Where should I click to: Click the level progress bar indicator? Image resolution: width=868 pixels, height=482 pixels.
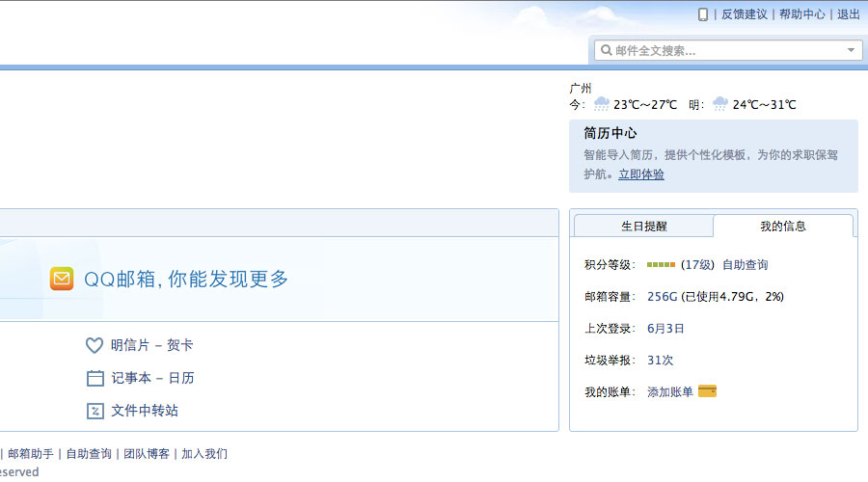[661, 265]
